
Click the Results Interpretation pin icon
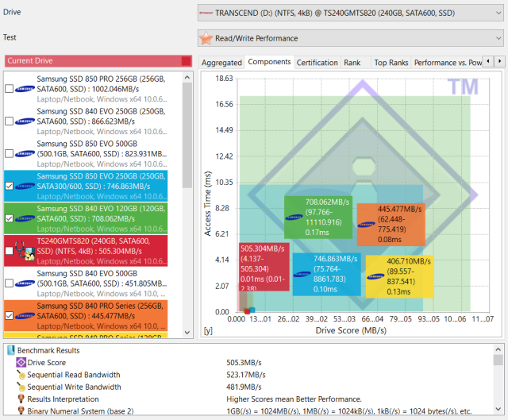[x=21, y=399]
